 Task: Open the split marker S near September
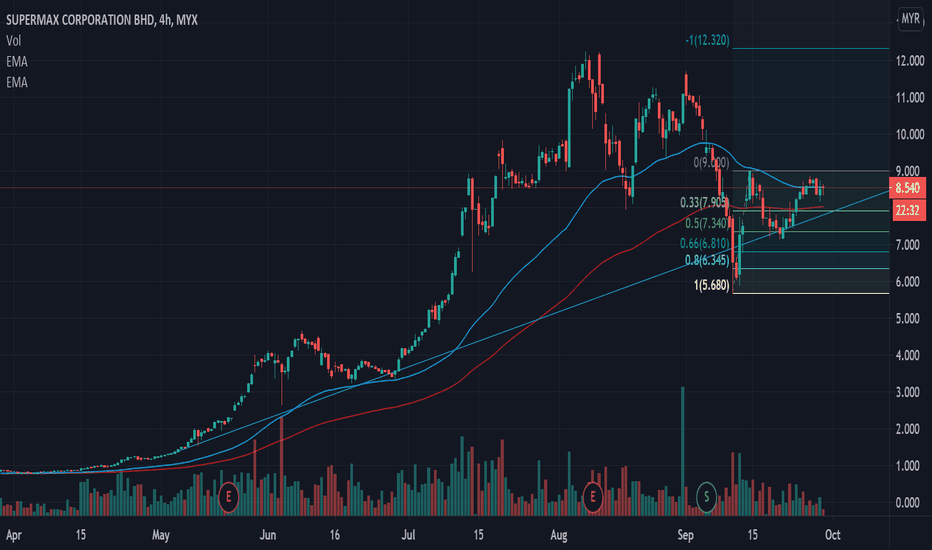tap(706, 496)
